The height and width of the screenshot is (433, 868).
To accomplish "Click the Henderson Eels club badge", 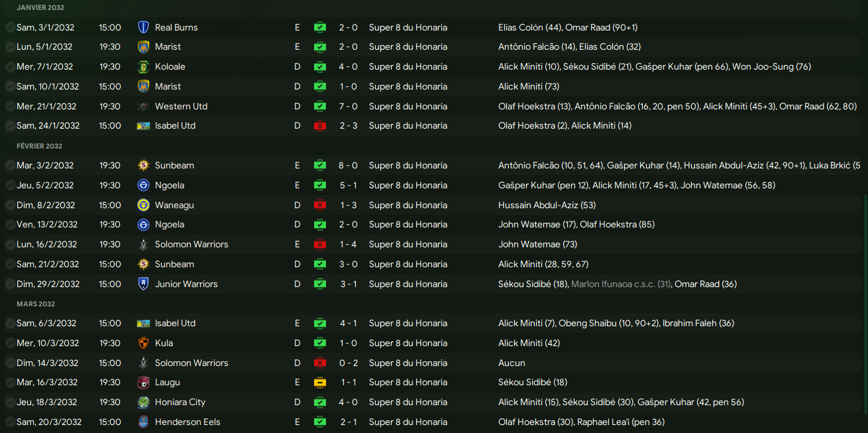I will coord(143,422).
